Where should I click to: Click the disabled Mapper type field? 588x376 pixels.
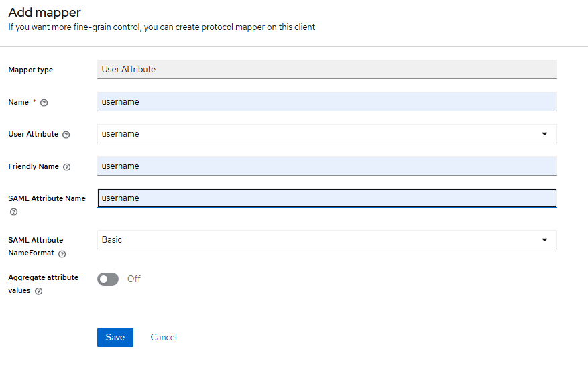(327, 70)
